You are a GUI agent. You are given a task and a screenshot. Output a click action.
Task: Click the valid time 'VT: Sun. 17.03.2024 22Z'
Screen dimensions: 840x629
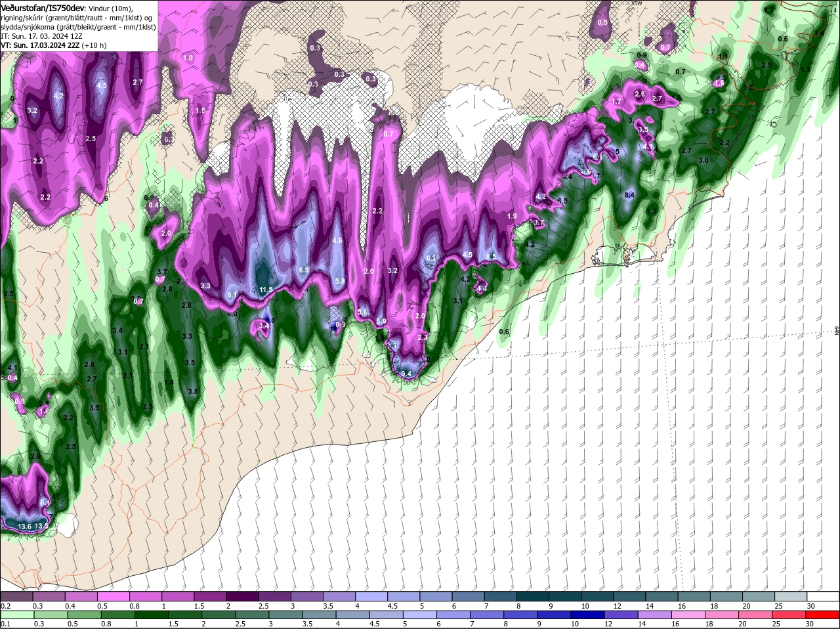point(41,45)
